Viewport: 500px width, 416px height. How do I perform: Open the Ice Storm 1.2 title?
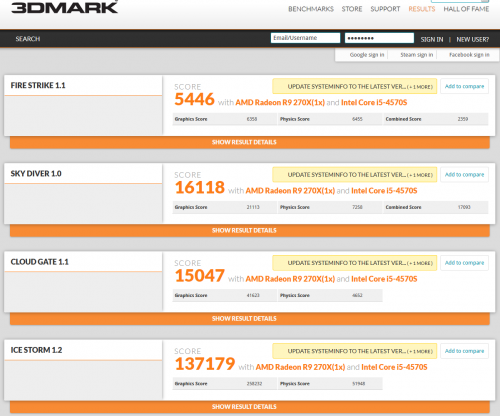pos(36,350)
